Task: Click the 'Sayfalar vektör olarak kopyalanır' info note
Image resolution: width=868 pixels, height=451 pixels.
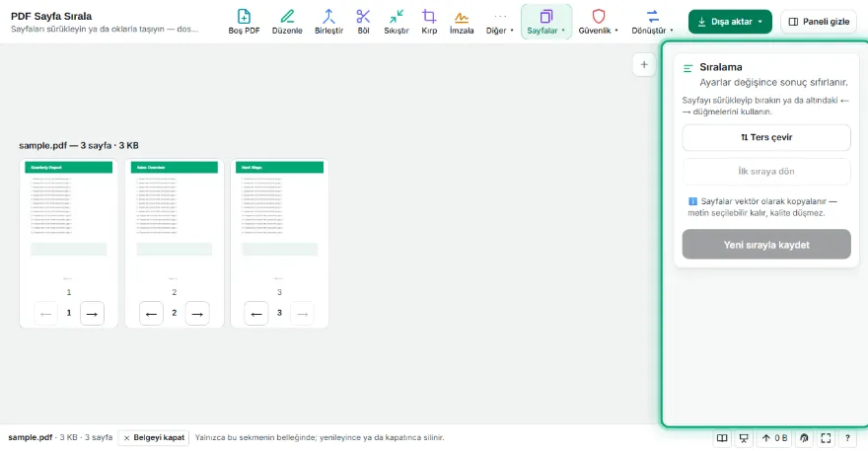Action: point(762,207)
